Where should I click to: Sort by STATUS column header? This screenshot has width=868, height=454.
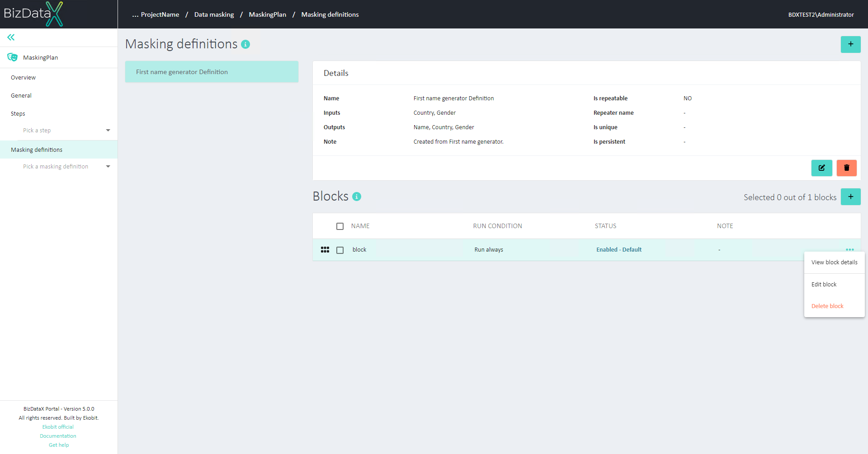click(x=605, y=226)
